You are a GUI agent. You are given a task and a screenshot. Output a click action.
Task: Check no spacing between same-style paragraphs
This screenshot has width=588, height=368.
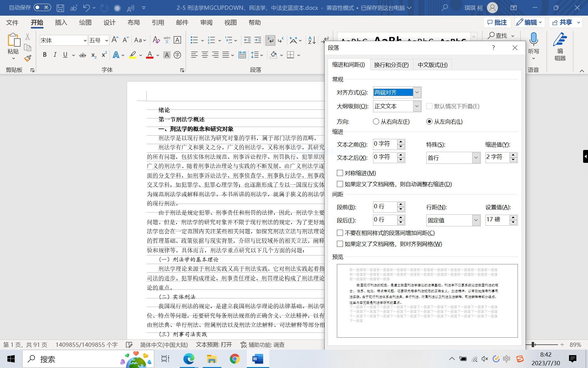tap(340, 233)
